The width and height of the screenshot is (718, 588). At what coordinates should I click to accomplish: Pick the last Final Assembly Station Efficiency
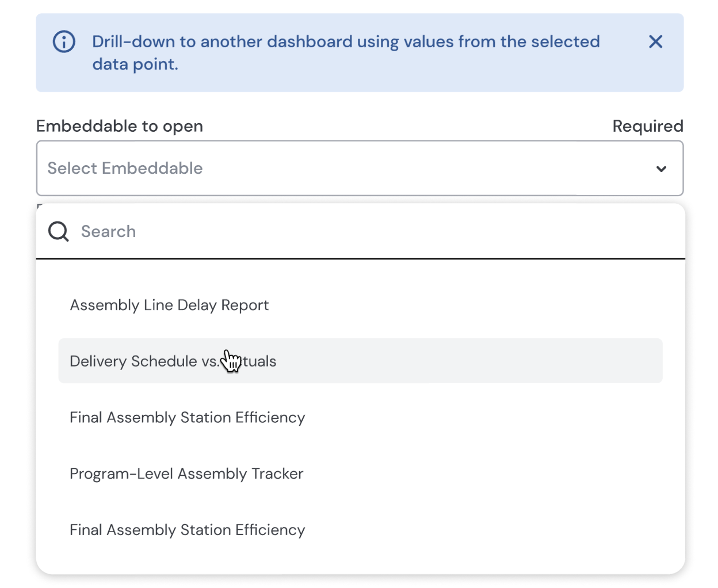[x=187, y=530]
